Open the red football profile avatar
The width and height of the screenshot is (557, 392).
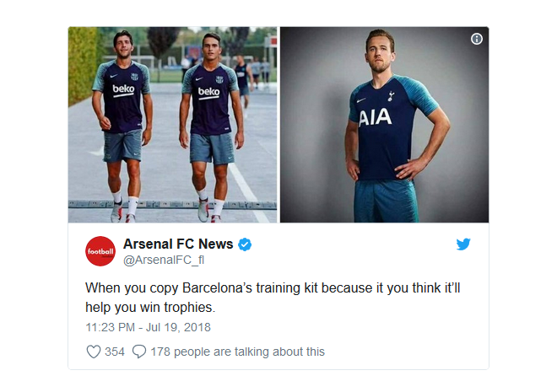100,251
